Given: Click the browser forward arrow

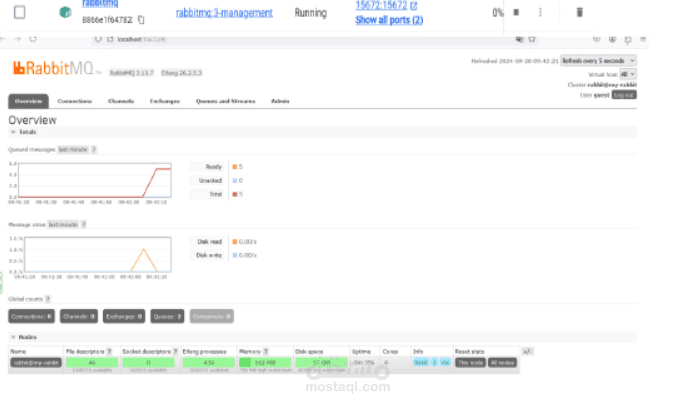Looking at the screenshot, I should [x=17, y=39].
